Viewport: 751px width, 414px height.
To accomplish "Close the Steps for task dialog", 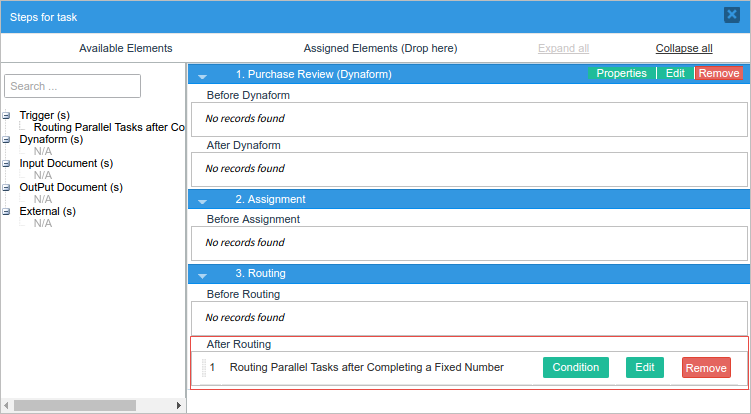I will pos(732,15).
